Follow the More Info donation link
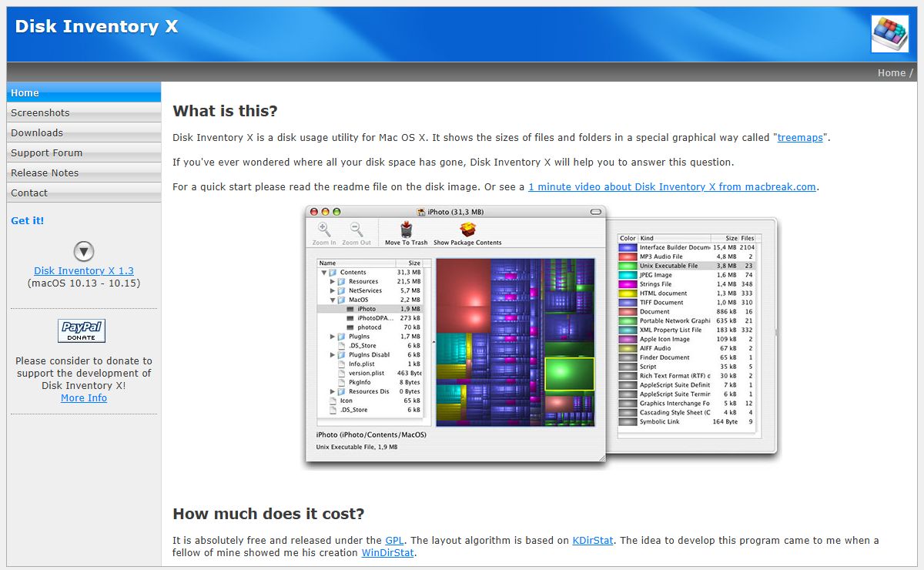 (x=84, y=397)
